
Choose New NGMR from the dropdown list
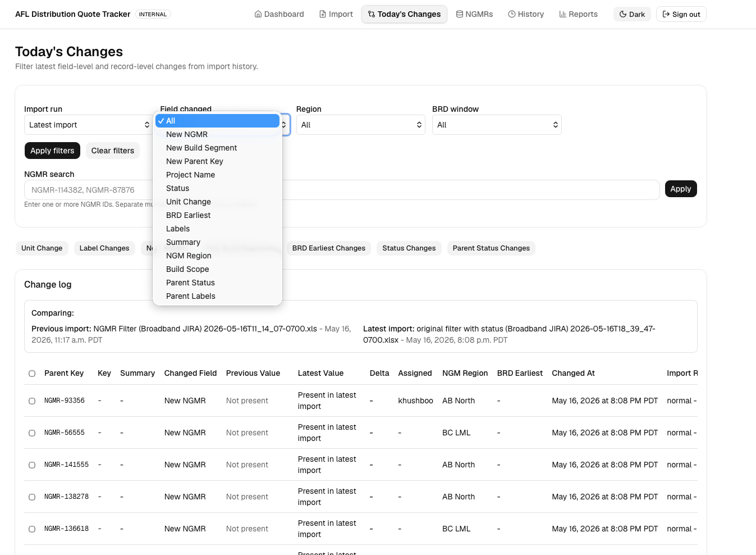[217, 134]
